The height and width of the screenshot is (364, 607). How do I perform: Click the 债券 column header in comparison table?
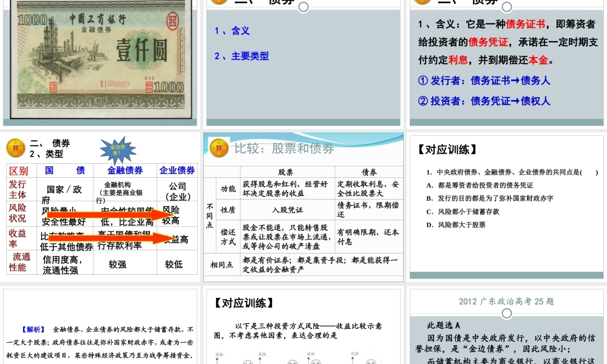(x=369, y=172)
